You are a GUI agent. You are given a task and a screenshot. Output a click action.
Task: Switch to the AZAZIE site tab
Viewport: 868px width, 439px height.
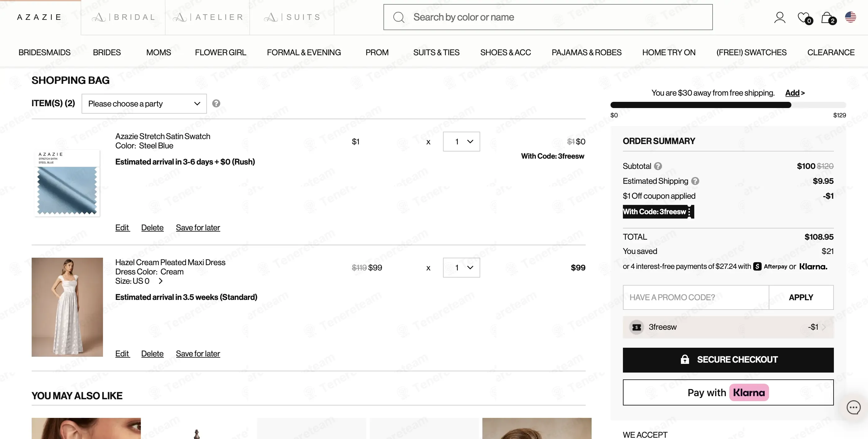pos(39,17)
